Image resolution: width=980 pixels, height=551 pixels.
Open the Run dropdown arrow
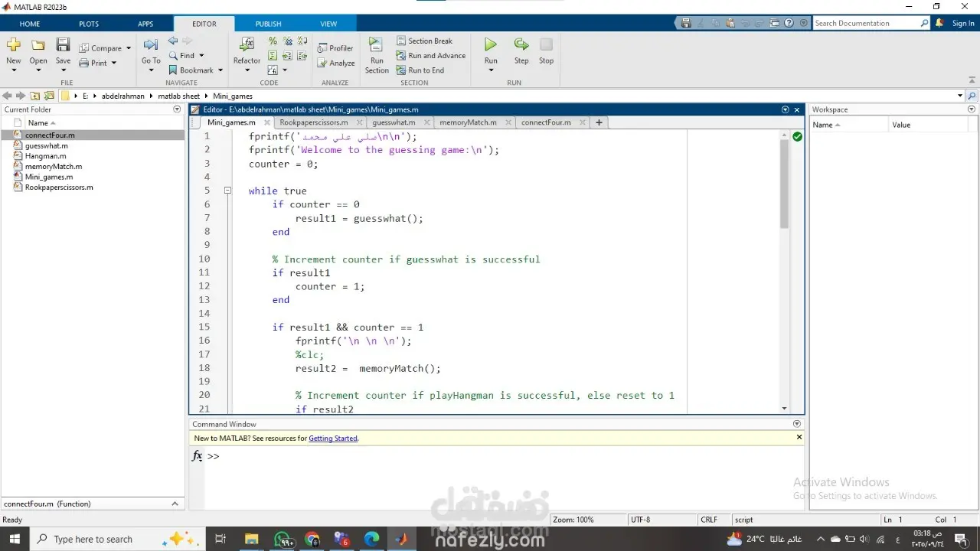point(491,70)
